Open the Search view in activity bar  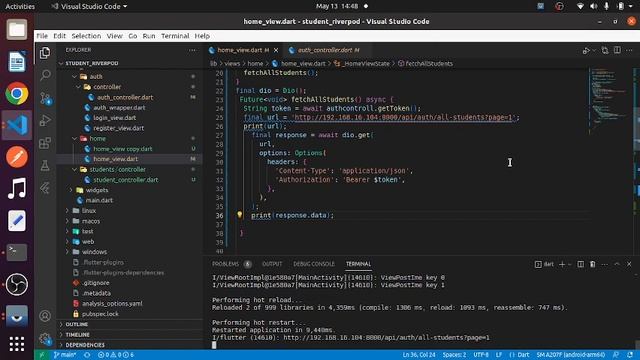coord(45,75)
